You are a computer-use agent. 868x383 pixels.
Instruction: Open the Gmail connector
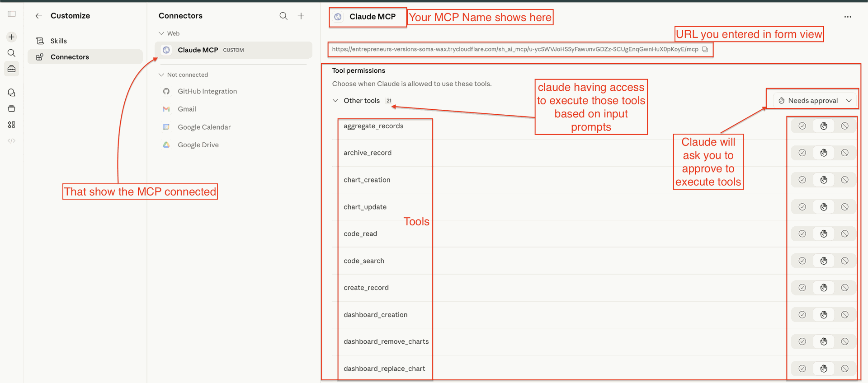pyautogui.click(x=233, y=109)
